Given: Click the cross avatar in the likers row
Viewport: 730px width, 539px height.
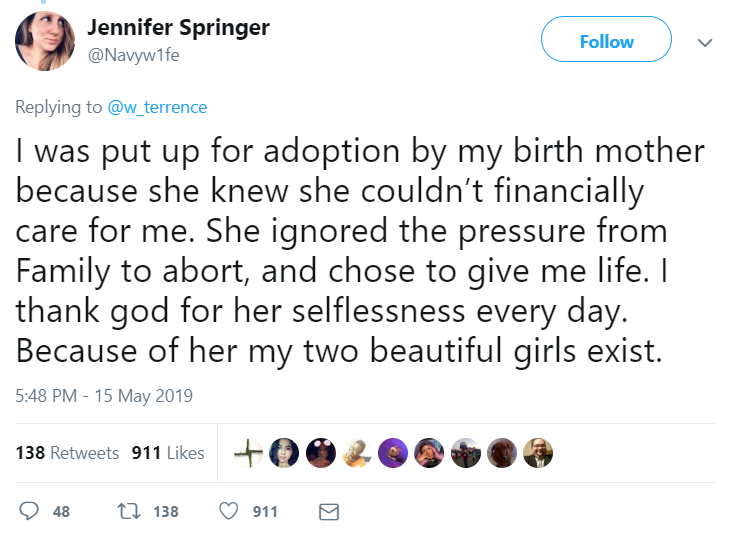Looking at the screenshot, I should pyautogui.click(x=248, y=453).
